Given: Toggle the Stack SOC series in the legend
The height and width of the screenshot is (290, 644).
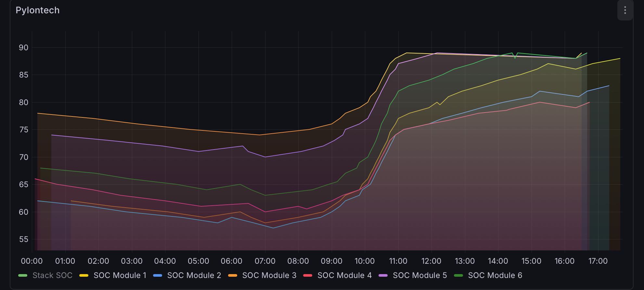Looking at the screenshot, I should click(x=52, y=275).
